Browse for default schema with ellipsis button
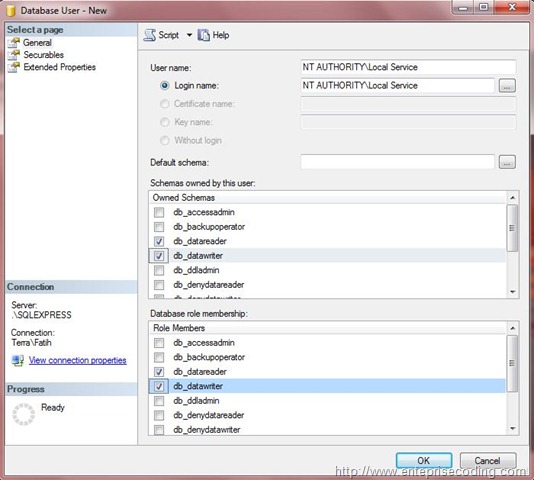This screenshot has height=480, width=534. (507, 162)
